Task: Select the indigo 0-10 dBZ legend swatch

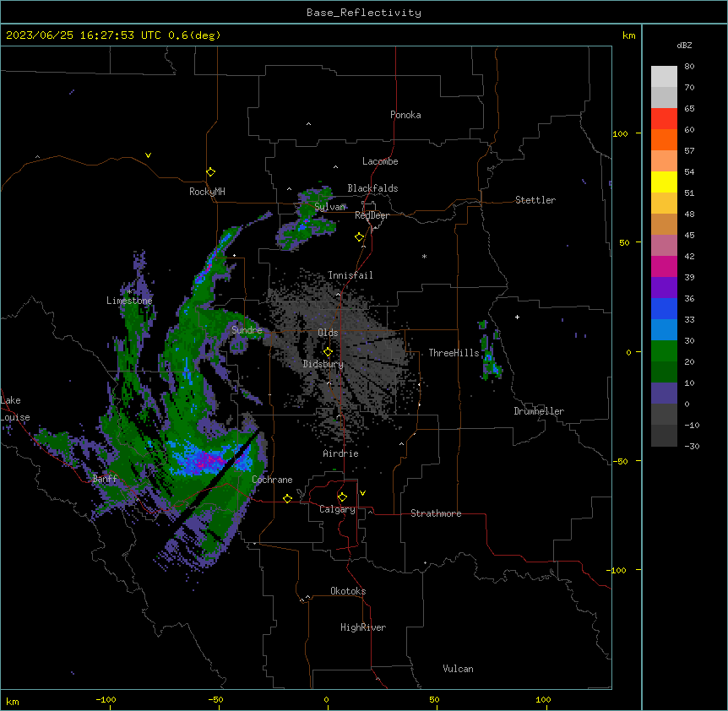Action: tap(664, 393)
